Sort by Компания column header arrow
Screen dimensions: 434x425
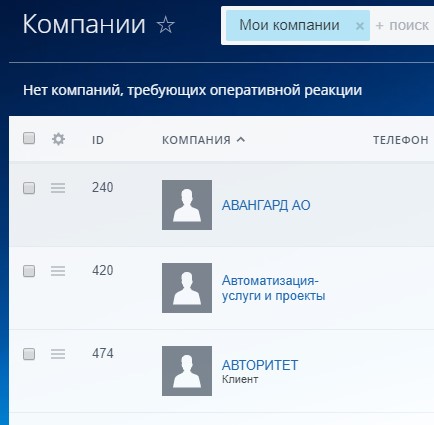pyautogui.click(x=241, y=140)
